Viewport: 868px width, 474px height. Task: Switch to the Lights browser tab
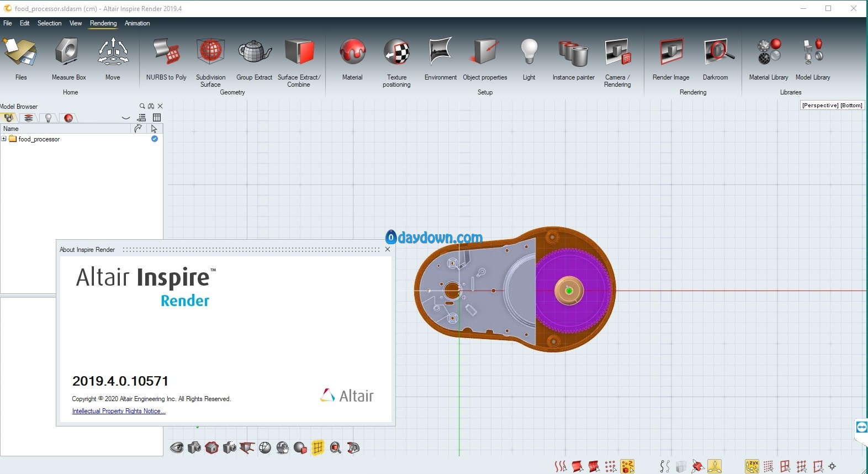[x=48, y=118]
